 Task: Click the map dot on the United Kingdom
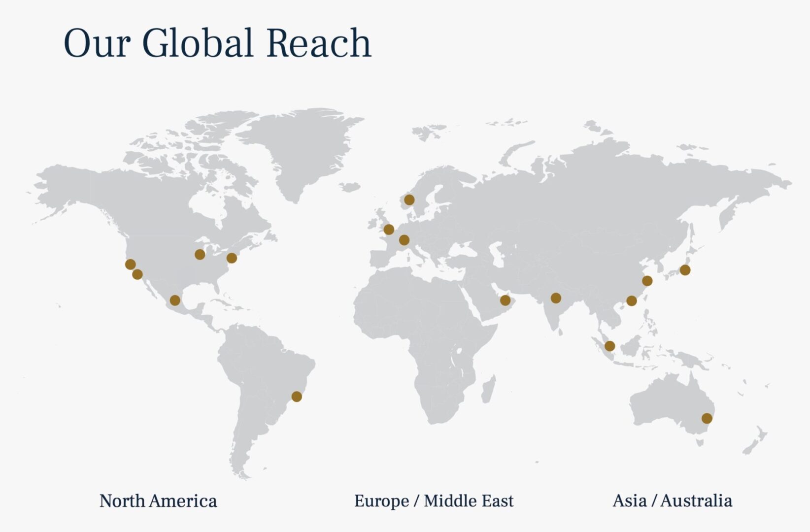pyautogui.click(x=389, y=230)
